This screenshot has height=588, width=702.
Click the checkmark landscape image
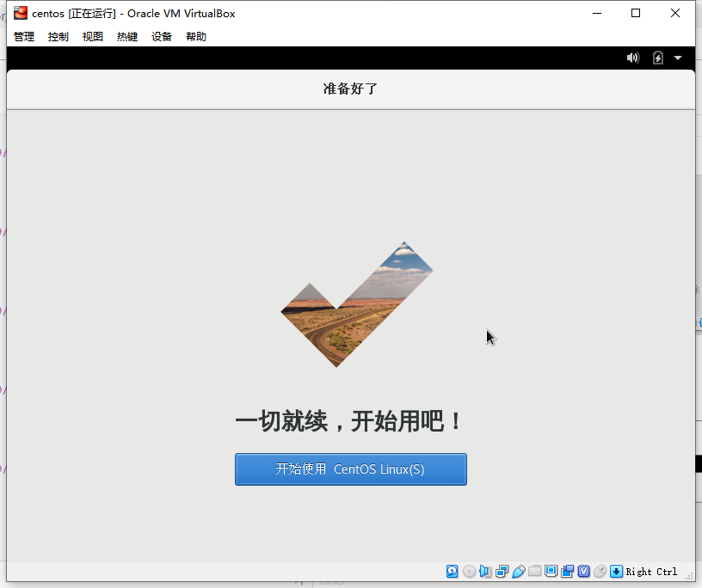coord(357,304)
